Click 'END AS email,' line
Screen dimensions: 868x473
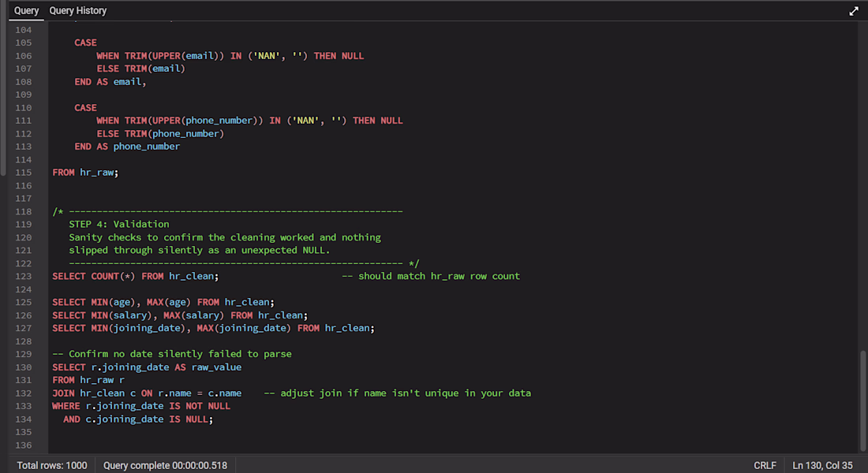[110, 82]
